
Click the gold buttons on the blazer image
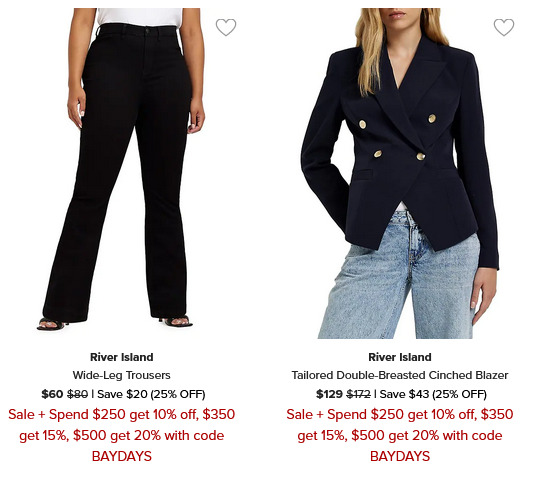tap(397, 138)
